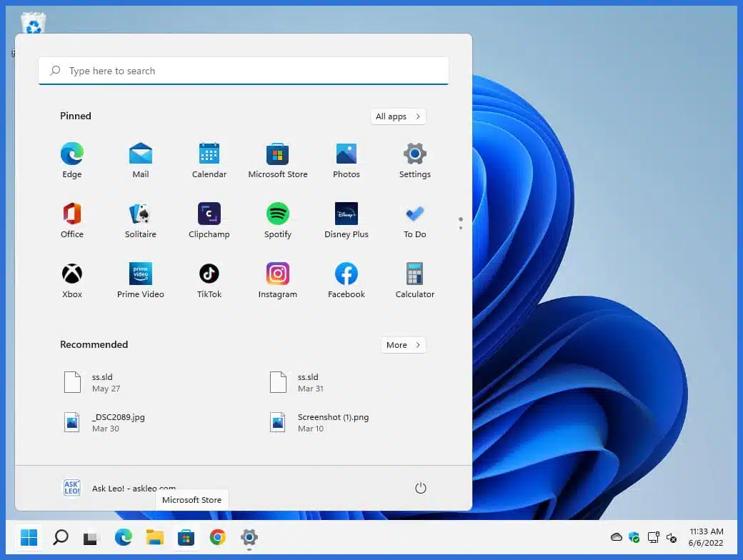Launch the TikTok app
Screen dimensions: 743x560
coord(209,281)
